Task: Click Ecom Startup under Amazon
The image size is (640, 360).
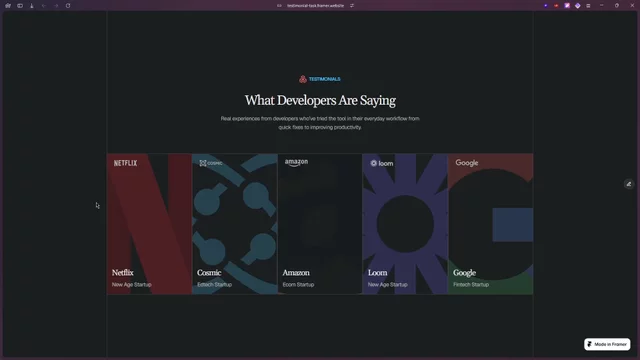Action: tap(298, 284)
